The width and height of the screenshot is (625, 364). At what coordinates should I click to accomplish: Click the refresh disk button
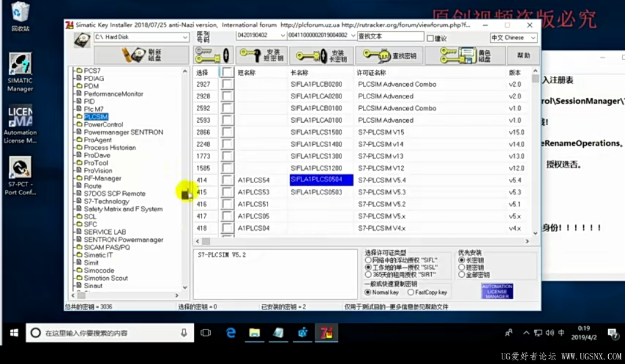point(141,56)
